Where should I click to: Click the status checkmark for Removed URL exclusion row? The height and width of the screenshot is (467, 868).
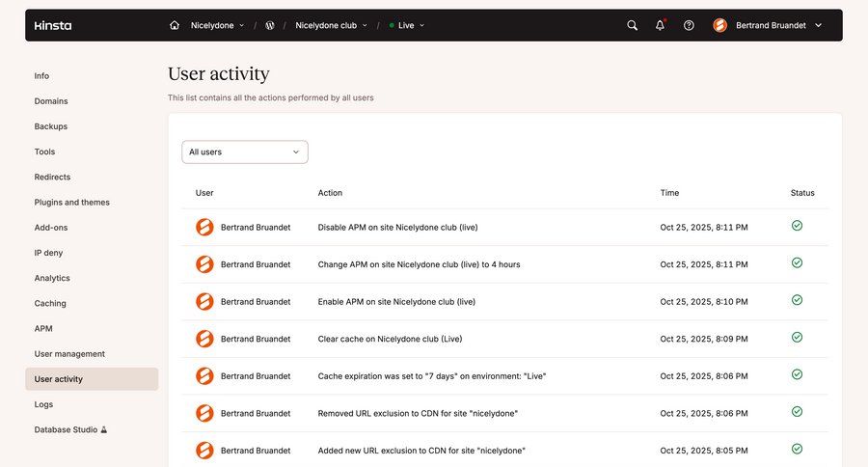(x=797, y=412)
